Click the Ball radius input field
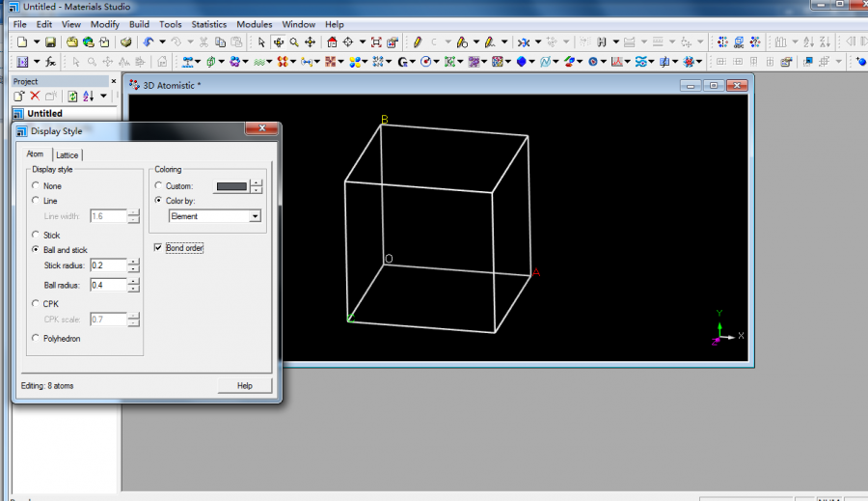Screen dimensions: 868x501 pos(108,285)
